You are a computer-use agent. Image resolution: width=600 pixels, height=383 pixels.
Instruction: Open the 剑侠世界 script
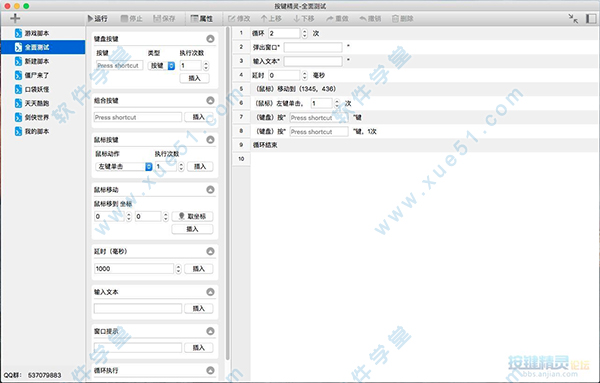coord(43,117)
